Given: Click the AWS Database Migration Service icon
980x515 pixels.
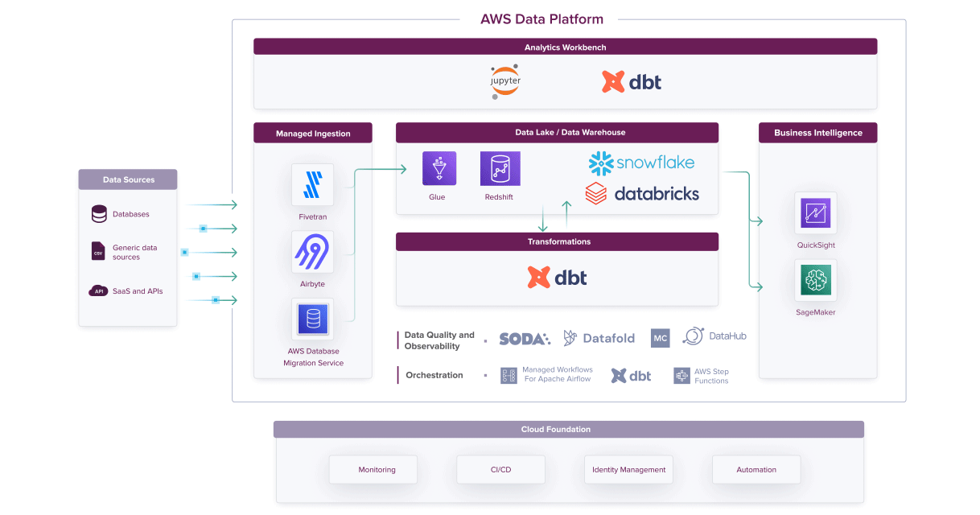Looking at the screenshot, I should click(312, 319).
